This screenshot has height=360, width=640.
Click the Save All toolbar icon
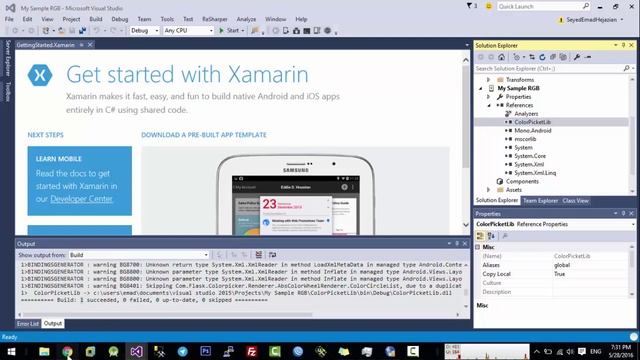coord(82,31)
